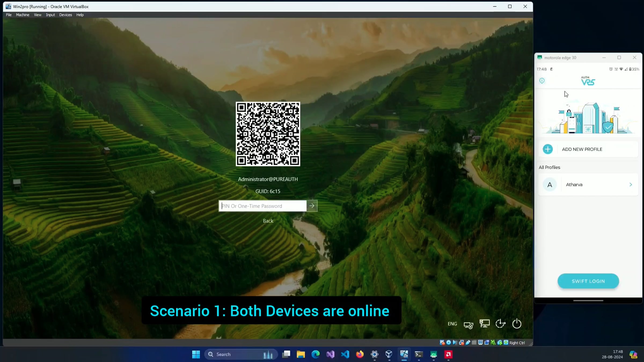Open Visual Studio from the taskbar
The height and width of the screenshot is (362, 644).
point(330,354)
